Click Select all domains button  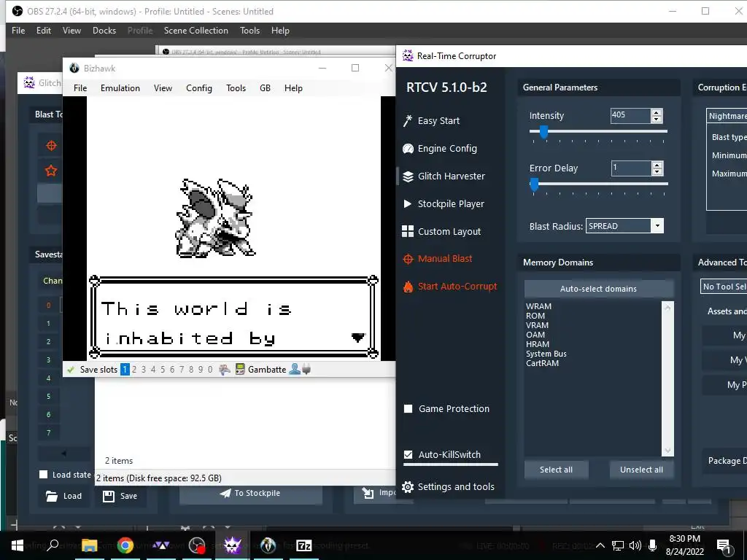pos(556,470)
